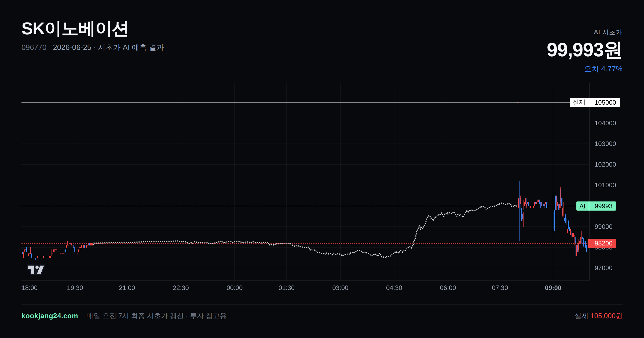Screen dimensions: 644x338
Task: Click the TradingView logo on the chart
Action: pyautogui.click(x=36, y=269)
